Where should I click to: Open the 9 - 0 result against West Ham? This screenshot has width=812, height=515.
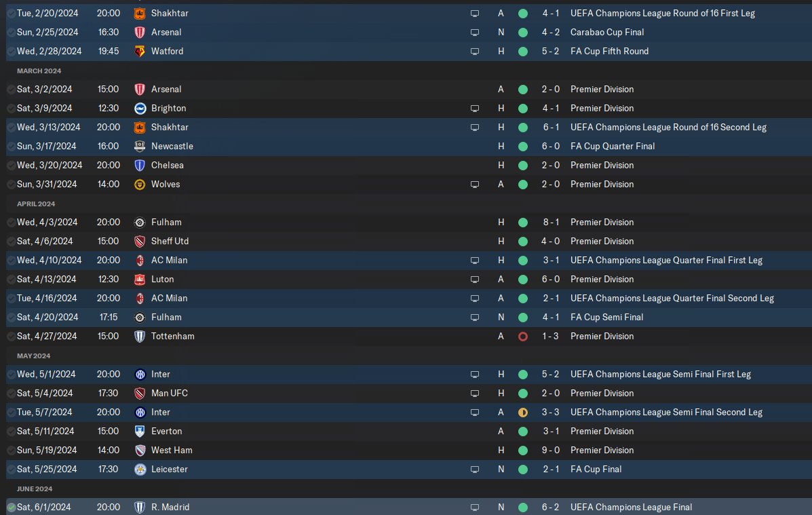coord(551,451)
